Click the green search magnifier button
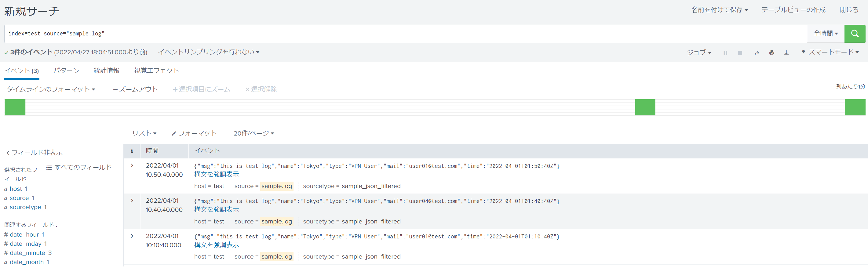 pyautogui.click(x=855, y=34)
